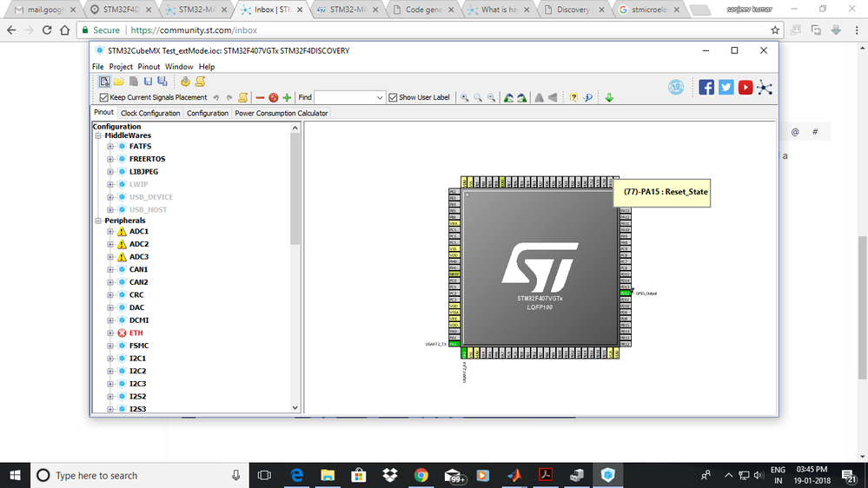Click the Pins/Signals Options scroll icon
Viewport: 868px width, 488px height.
[x=242, y=98]
